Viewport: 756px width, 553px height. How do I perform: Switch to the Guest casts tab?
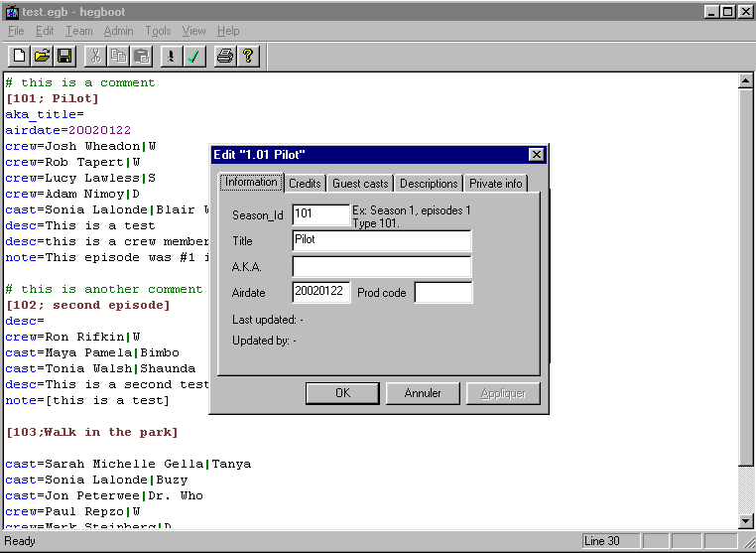pos(360,184)
